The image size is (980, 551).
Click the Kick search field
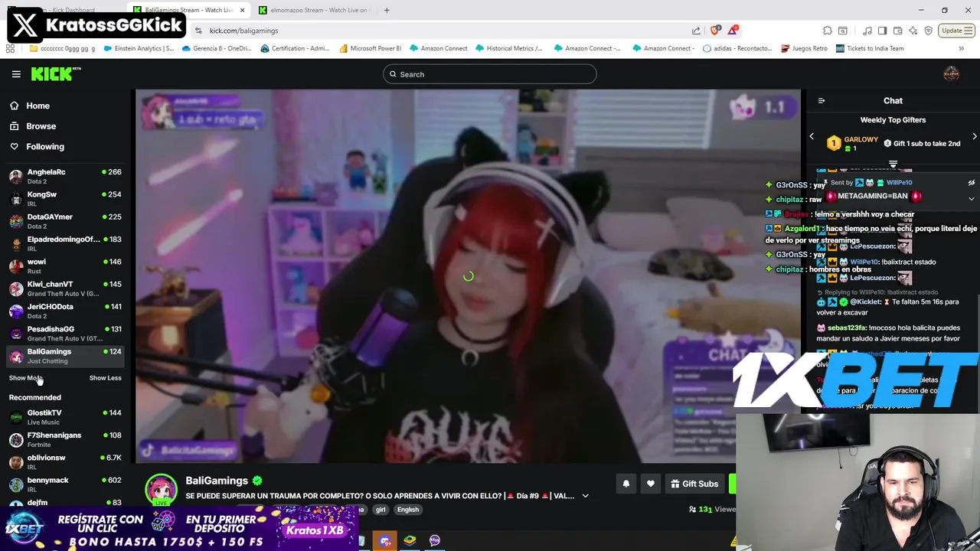[x=490, y=74]
